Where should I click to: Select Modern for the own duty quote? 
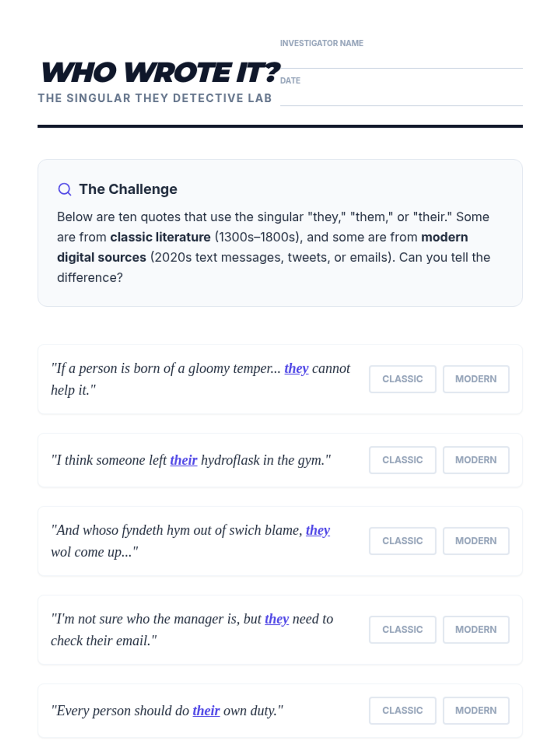[476, 710]
